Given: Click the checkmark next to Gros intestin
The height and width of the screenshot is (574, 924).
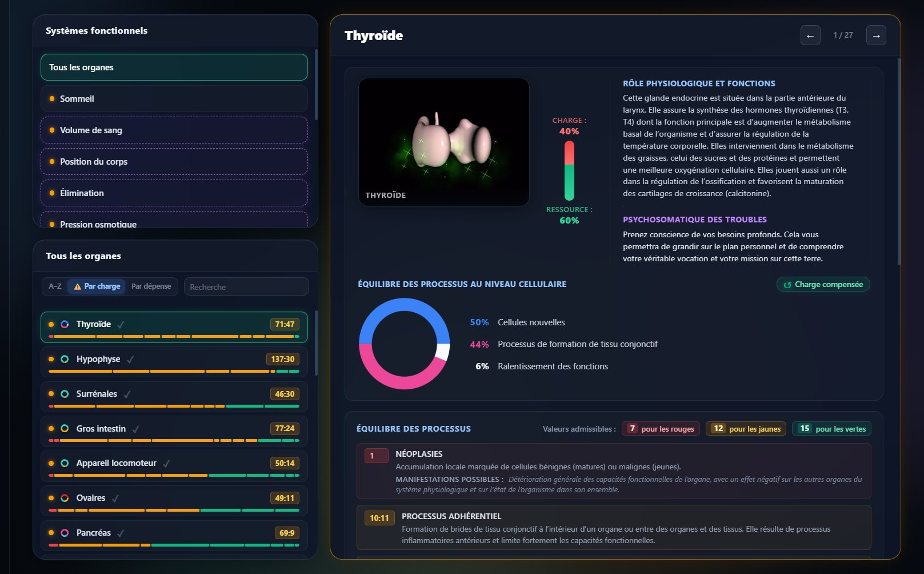Looking at the screenshot, I should (135, 429).
